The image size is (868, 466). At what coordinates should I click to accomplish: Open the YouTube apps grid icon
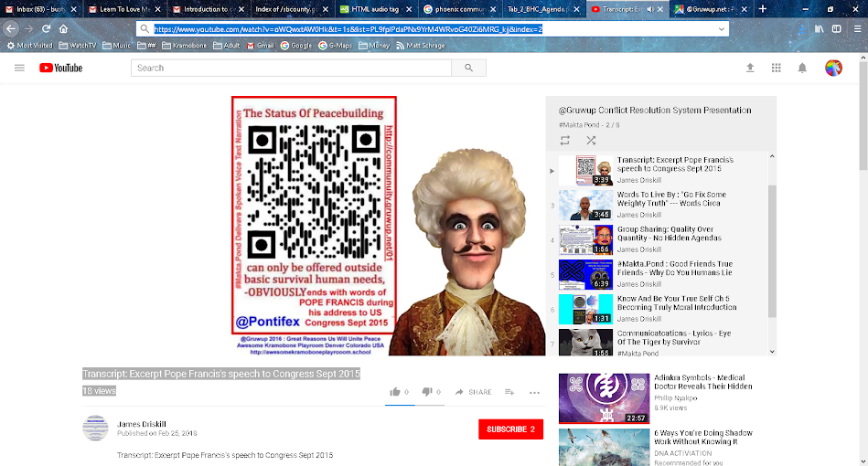pos(777,68)
